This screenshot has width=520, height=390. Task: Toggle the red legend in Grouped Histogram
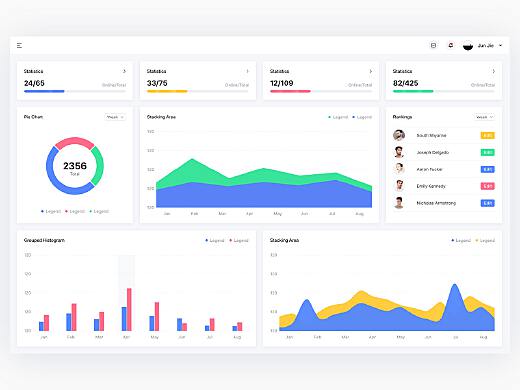tap(239, 240)
